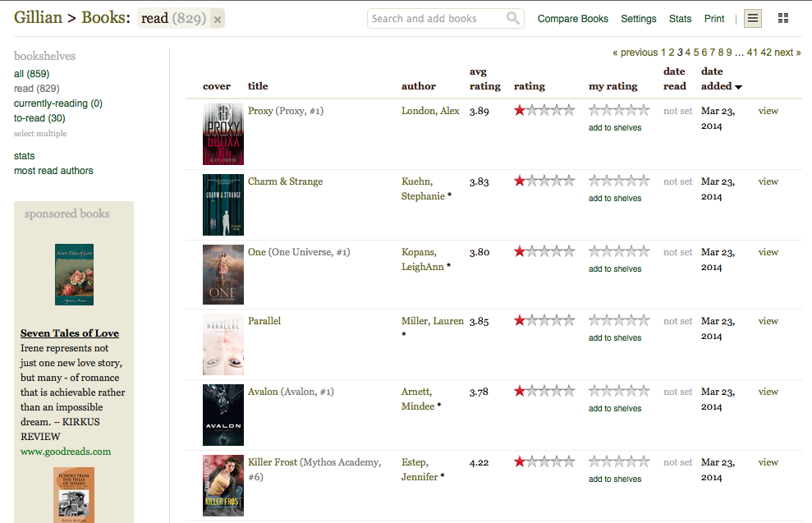Open Settings in top bar
This screenshot has width=812, height=523.
point(639,19)
